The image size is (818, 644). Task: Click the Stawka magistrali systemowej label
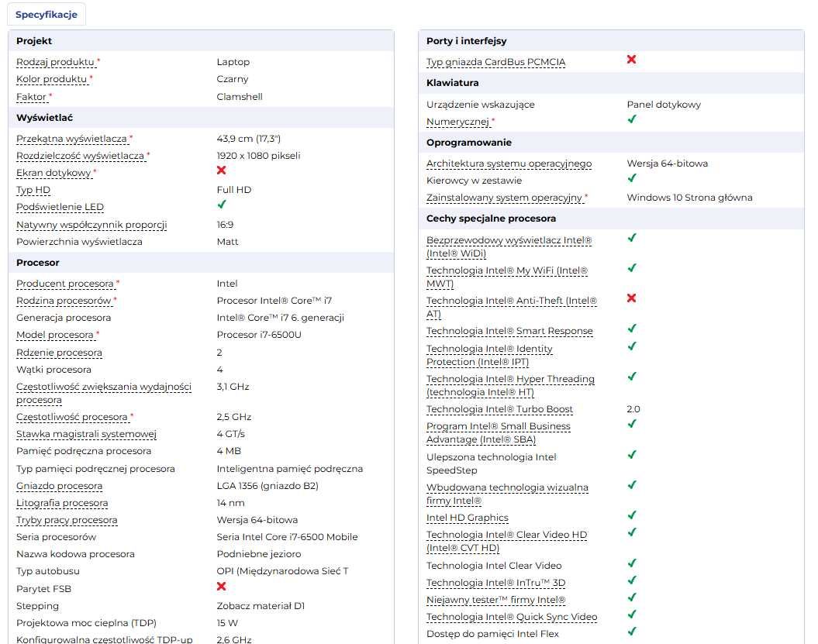click(x=86, y=434)
